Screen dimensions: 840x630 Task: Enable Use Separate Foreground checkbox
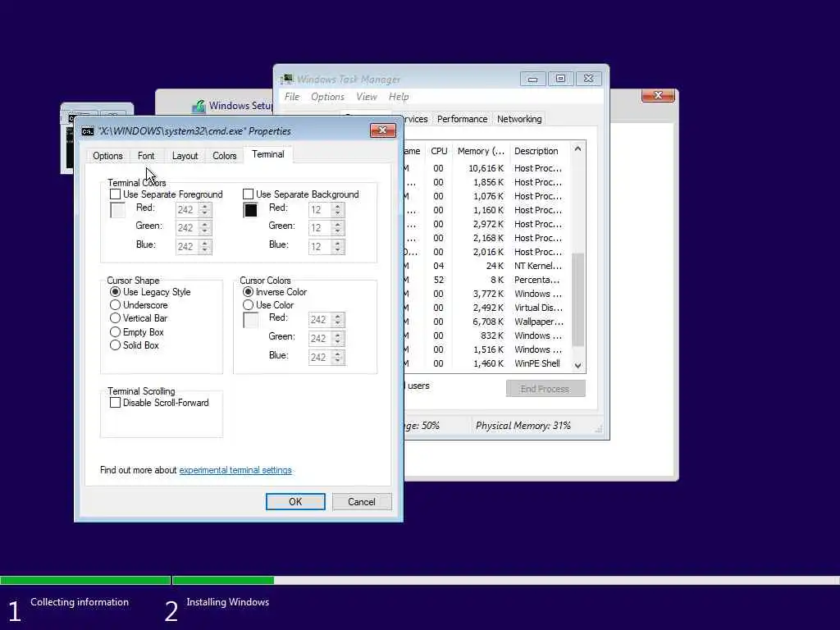click(115, 194)
